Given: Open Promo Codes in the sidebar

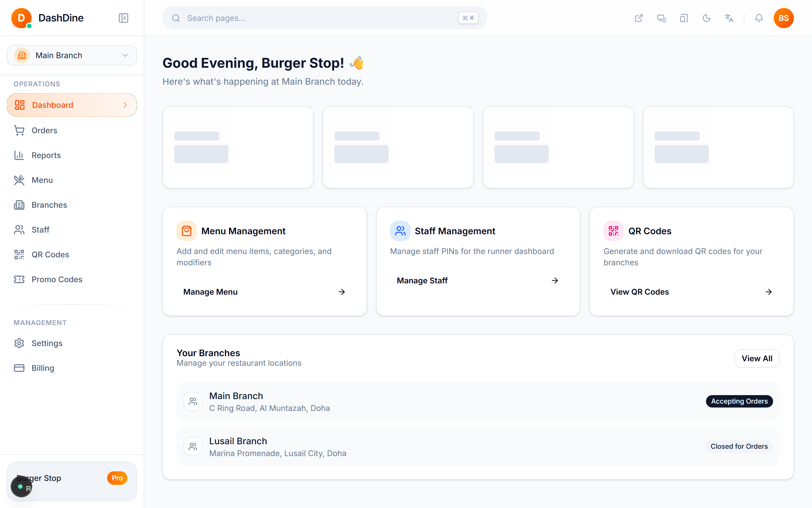Looking at the screenshot, I should pos(72,279).
